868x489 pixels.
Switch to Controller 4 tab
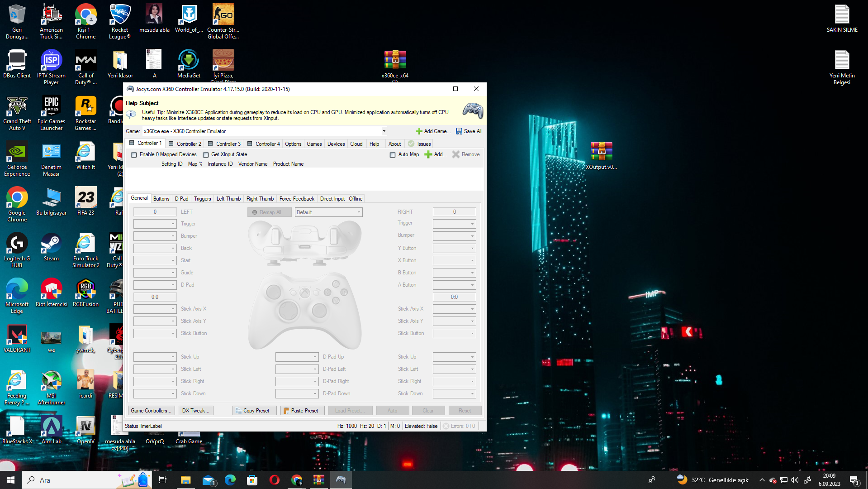pyautogui.click(x=264, y=144)
